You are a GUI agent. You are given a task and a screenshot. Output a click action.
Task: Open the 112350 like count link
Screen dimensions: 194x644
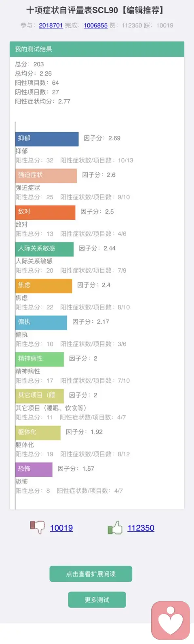(141, 528)
